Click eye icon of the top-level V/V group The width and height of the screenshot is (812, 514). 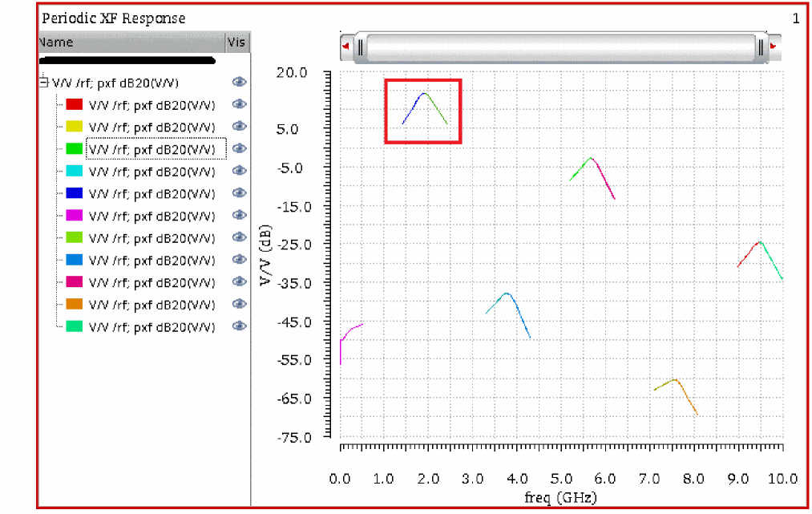pos(239,83)
